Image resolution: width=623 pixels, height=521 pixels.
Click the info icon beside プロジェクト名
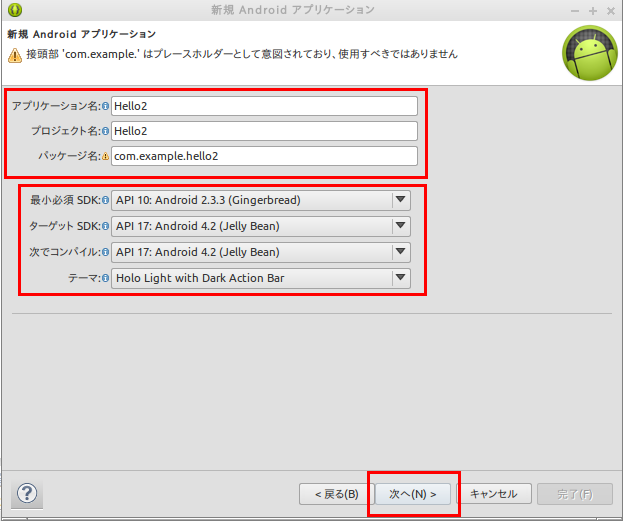105,131
